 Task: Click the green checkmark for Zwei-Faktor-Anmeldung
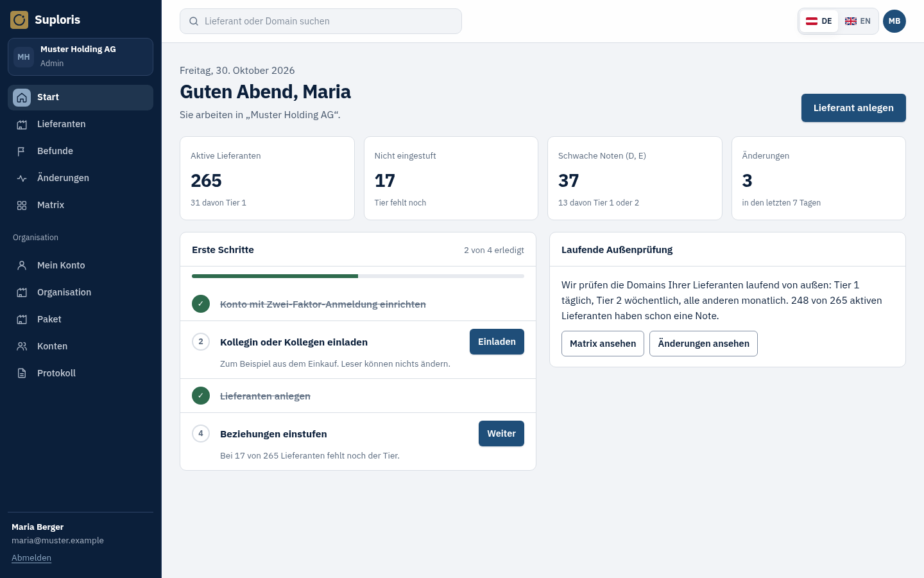201,304
